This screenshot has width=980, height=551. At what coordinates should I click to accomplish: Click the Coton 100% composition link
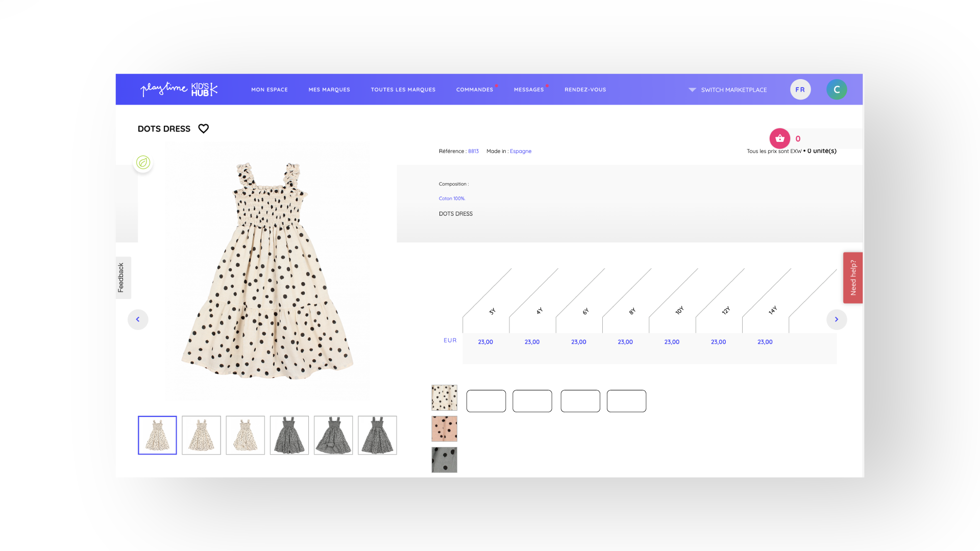pos(452,198)
